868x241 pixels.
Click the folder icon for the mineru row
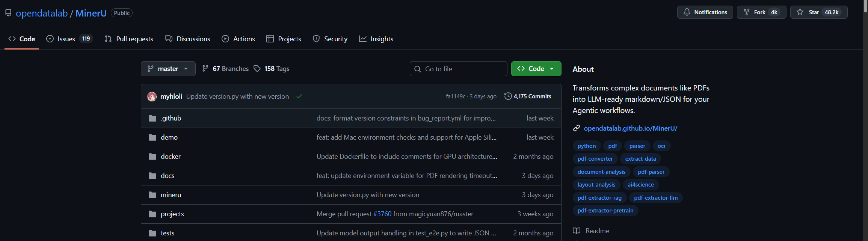click(x=152, y=195)
